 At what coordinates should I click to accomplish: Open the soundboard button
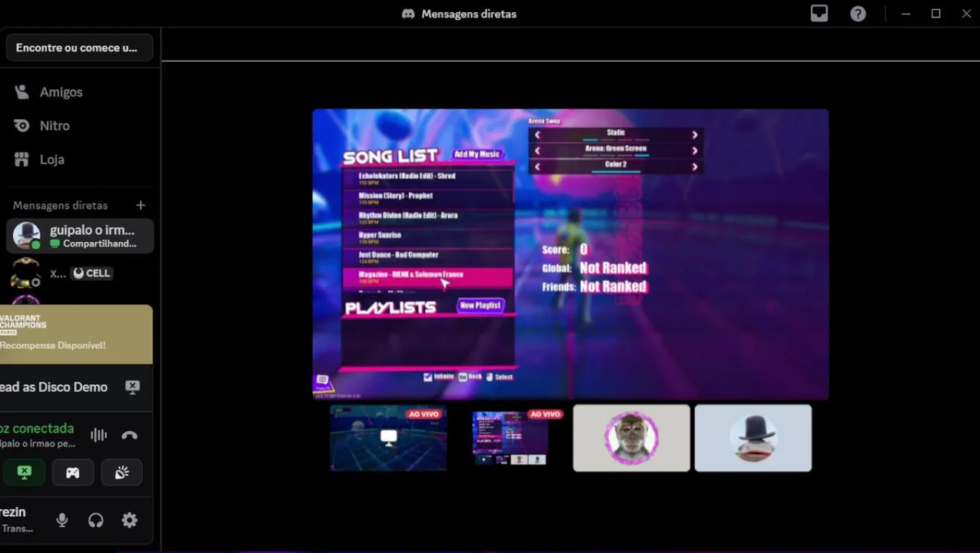click(121, 472)
